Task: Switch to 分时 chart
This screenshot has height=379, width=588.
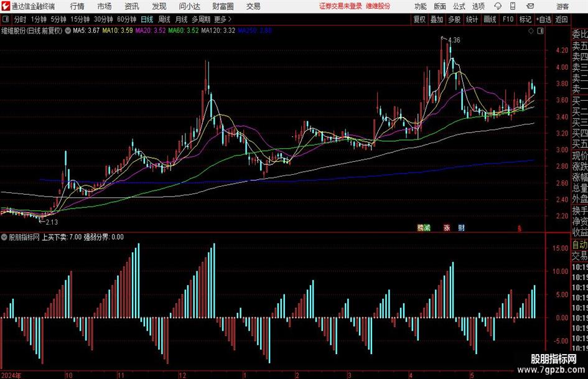Action: [x=21, y=19]
